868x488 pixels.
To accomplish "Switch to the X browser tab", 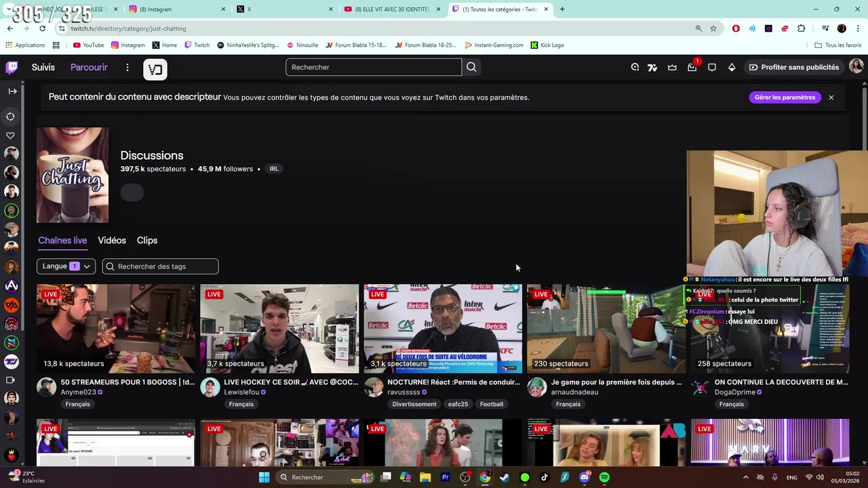I will click(x=285, y=9).
